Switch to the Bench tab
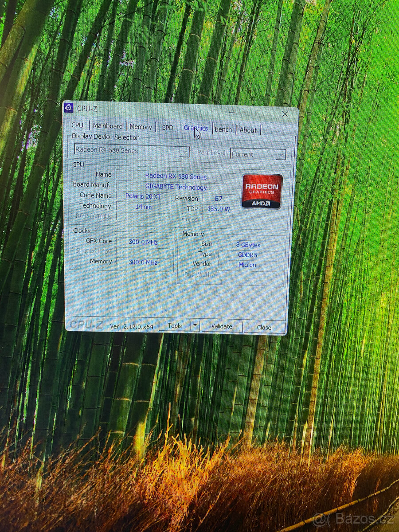The image size is (399, 532). point(223,129)
